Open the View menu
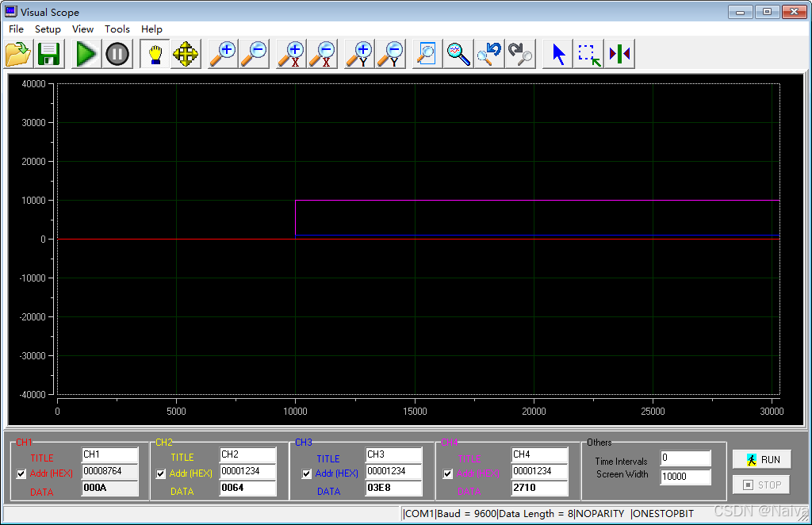The image size is (812, 525). click(82, 29)
